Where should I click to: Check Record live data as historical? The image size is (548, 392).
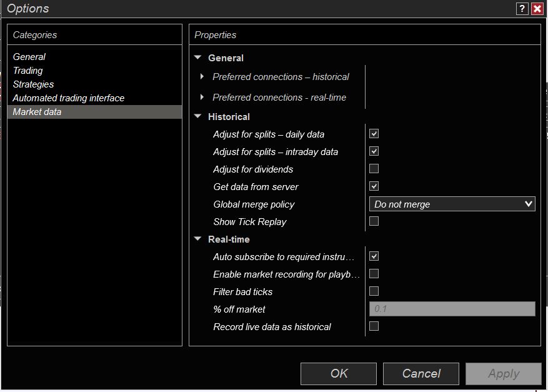374,326
